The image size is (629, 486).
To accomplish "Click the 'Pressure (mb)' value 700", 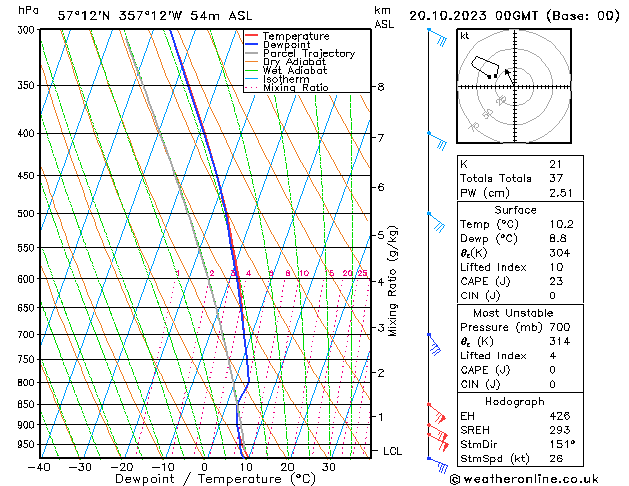I will click(x=560, y=327).
